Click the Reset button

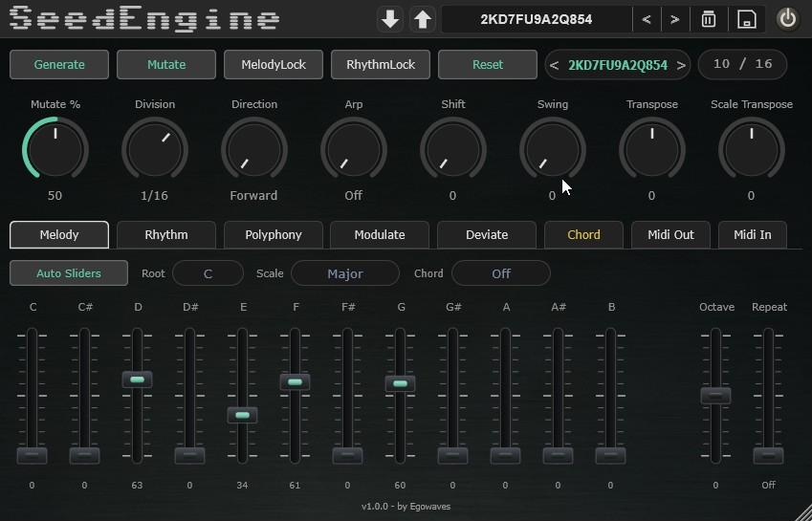point(488,65)
